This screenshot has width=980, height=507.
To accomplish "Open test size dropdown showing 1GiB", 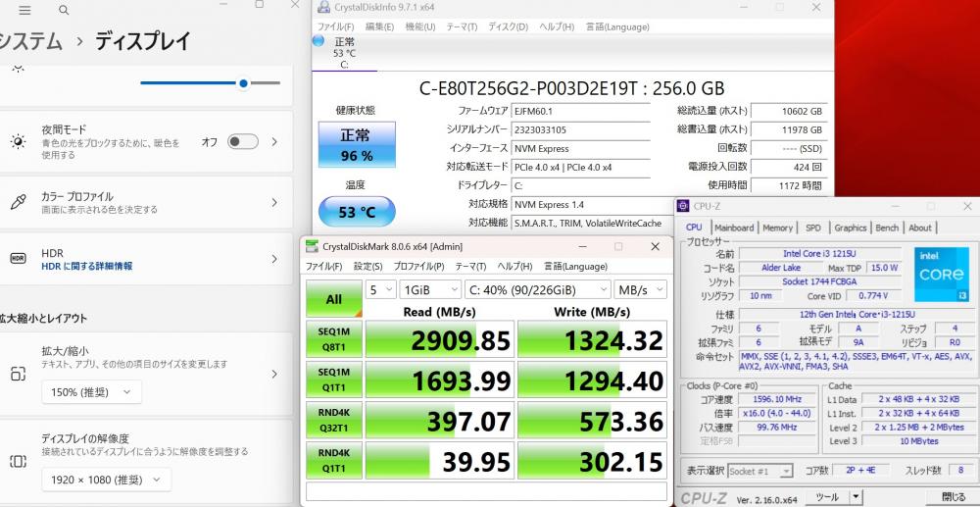I will (x=430, y=289).
